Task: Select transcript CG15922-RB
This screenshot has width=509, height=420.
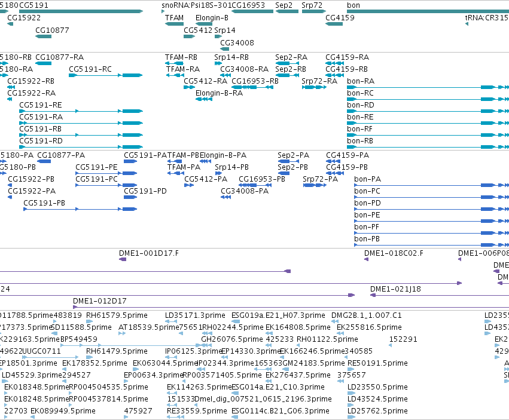Action: coord(31,81)
